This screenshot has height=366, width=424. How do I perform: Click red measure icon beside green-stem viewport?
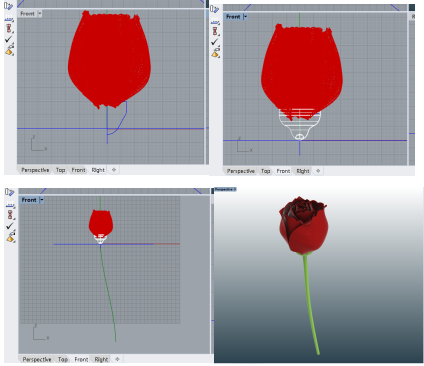click(x=10, y=215)
